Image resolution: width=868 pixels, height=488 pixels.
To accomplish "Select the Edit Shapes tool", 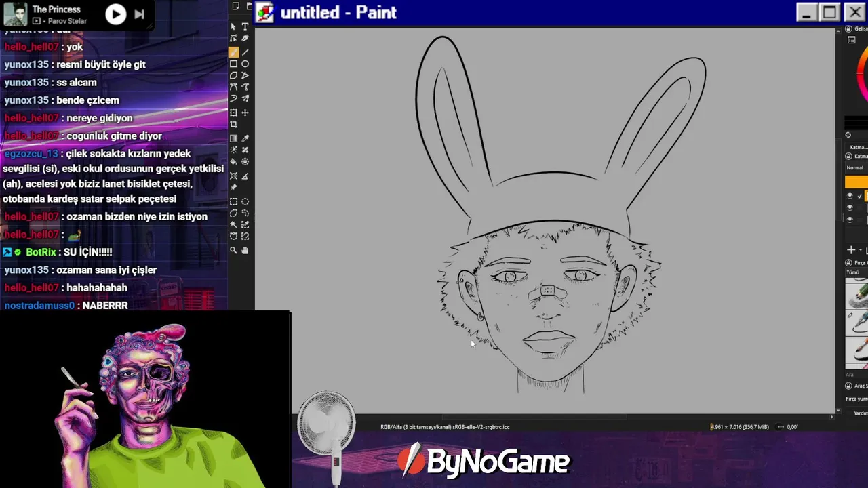I will (x=233, y=39).
